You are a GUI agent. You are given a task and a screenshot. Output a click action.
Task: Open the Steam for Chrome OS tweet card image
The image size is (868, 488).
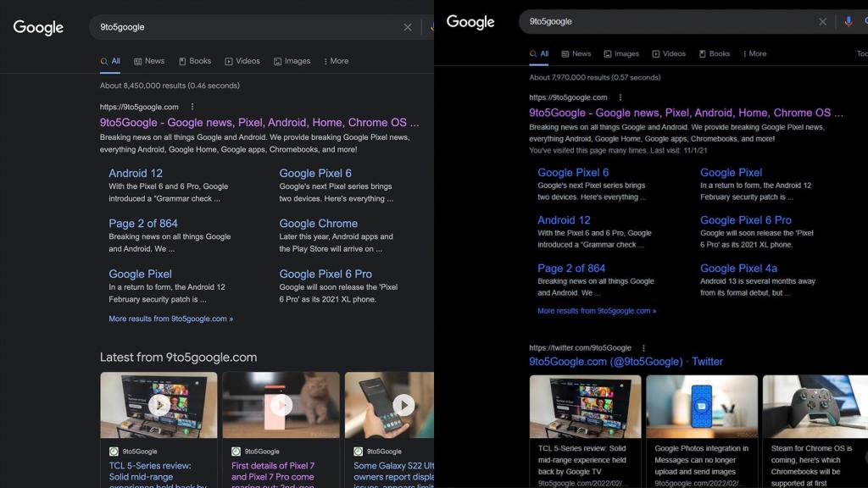[x=815, y=408]
